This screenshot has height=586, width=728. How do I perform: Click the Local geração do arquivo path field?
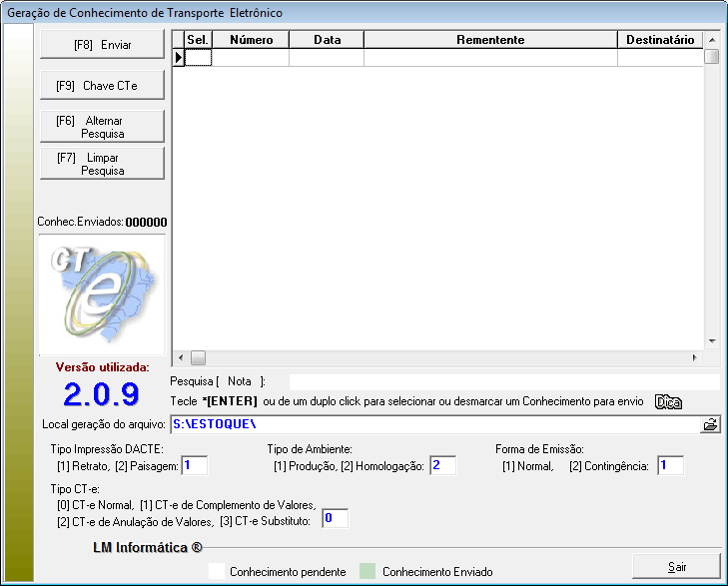[435, 424]
